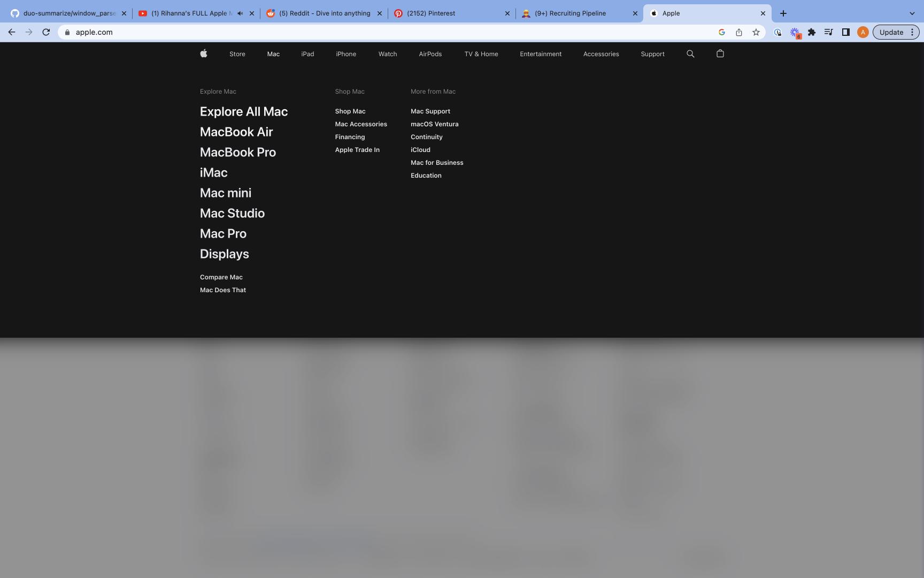The height and width of the screenshot is (578, 924).
Task: Open Mac for Business link
Action: pos(437,163)
